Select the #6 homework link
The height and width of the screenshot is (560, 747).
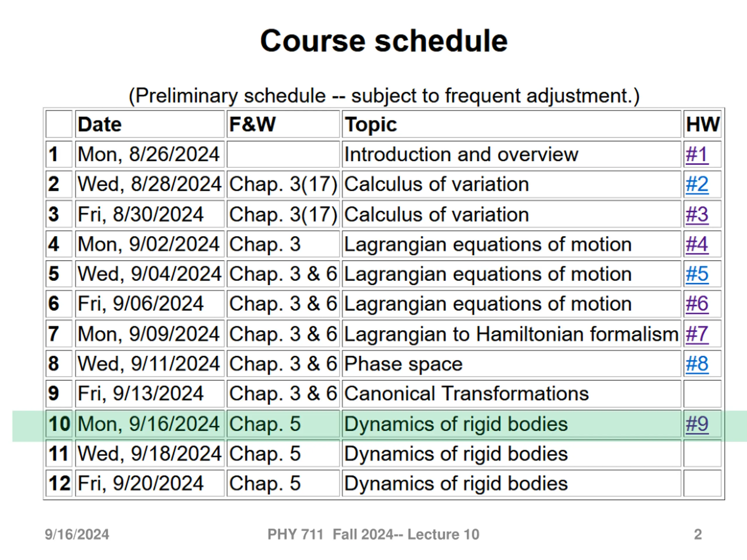(x=697, y=304)
